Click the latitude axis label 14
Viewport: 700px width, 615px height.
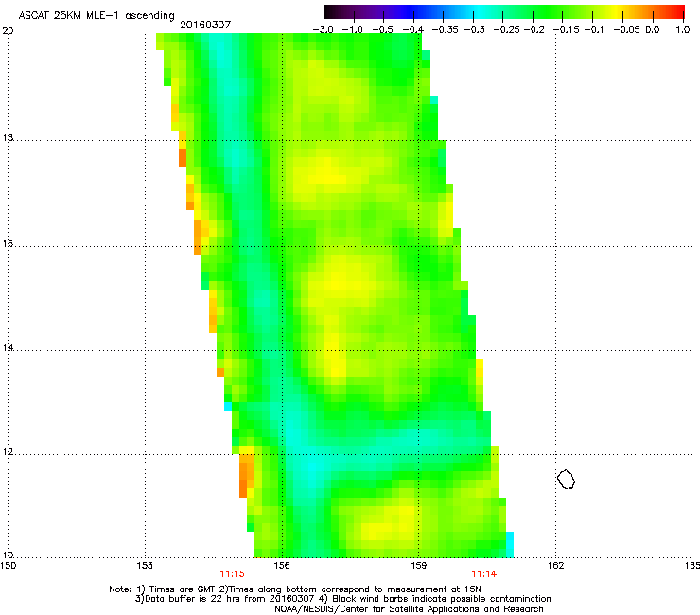[x=8, y=348]
